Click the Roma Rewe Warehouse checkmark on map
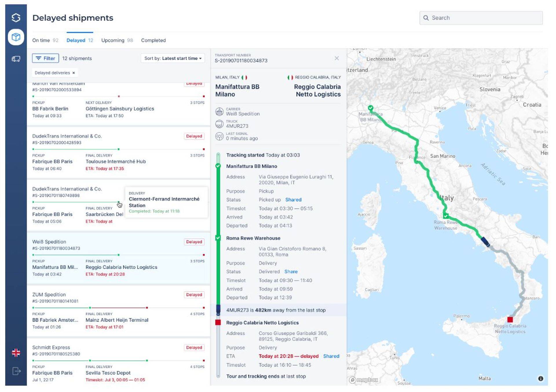 click(446, 216)
